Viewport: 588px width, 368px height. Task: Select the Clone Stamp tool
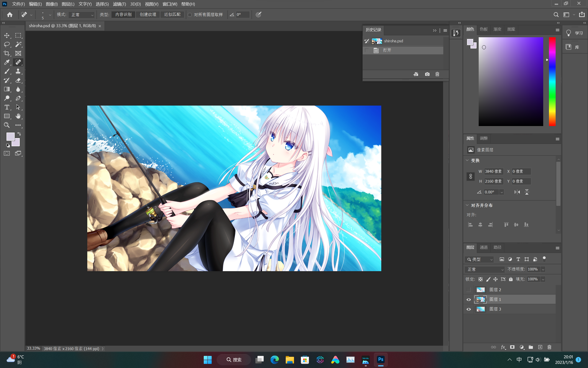(x=18, y=71)
